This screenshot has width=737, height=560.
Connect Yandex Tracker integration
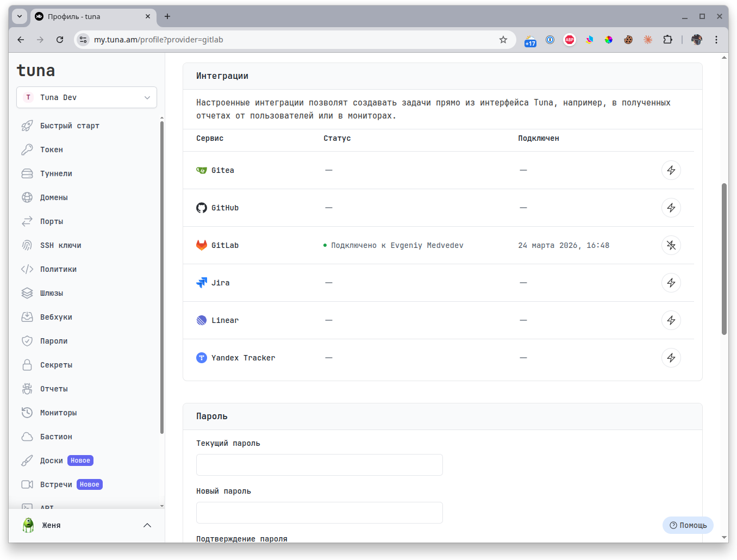coord(671,358)
